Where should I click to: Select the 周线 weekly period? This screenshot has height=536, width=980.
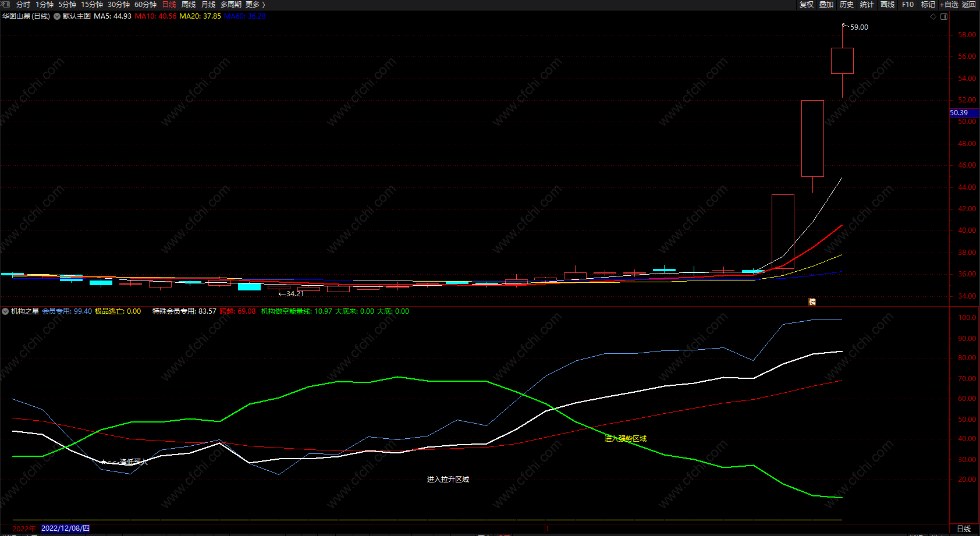(189, 5)
